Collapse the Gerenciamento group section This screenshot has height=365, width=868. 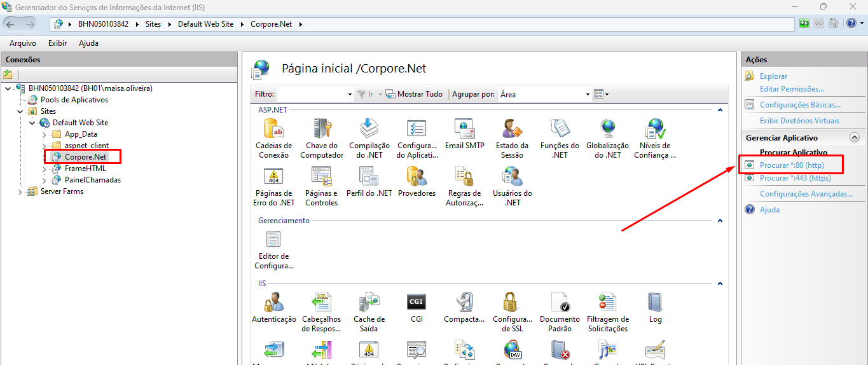[x=720, y=221]
